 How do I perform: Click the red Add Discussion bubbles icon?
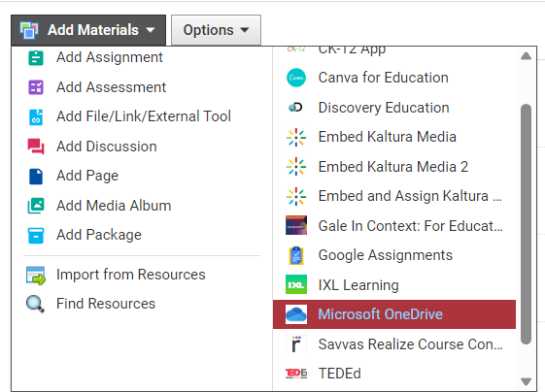click(36, 147)
